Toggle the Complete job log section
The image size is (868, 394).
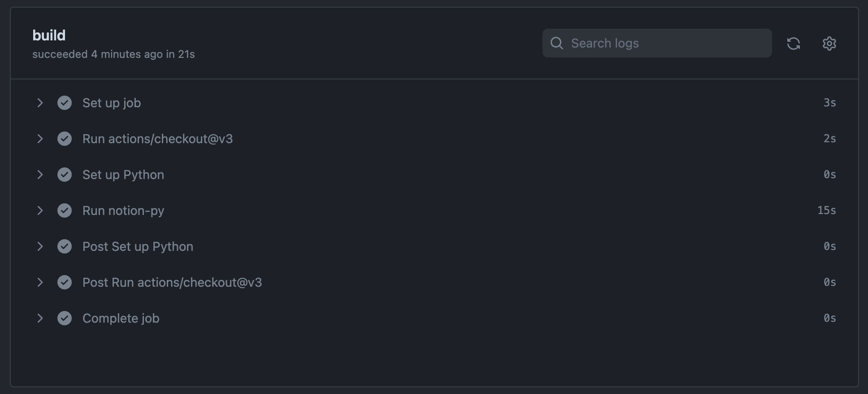[x=40, y=318]
